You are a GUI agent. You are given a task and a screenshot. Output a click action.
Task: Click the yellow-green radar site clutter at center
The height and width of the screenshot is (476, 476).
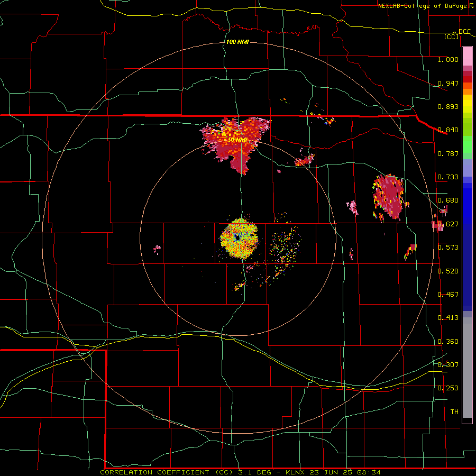click(x=239, y=239)
